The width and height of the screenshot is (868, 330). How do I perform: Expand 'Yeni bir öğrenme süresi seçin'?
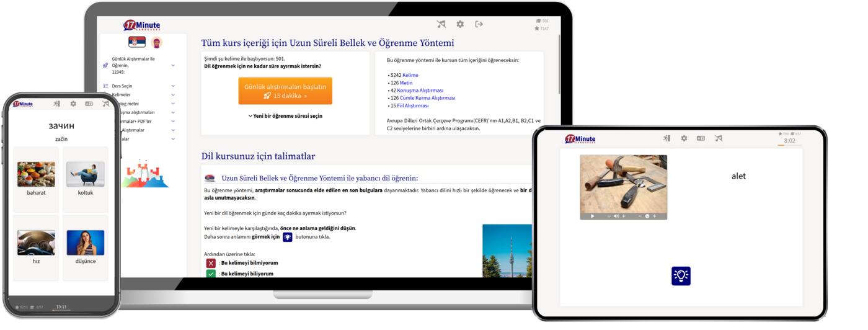point(285,116)
